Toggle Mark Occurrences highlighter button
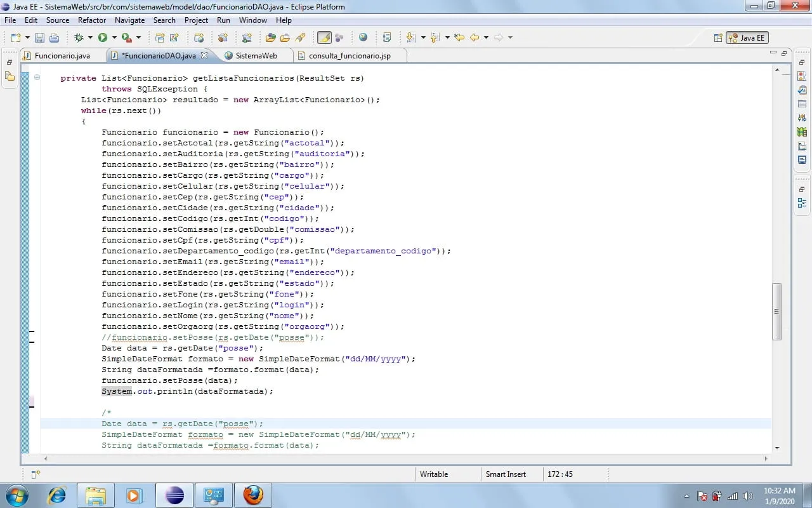This screenshot has height=508, width=812. coord(324,38)
